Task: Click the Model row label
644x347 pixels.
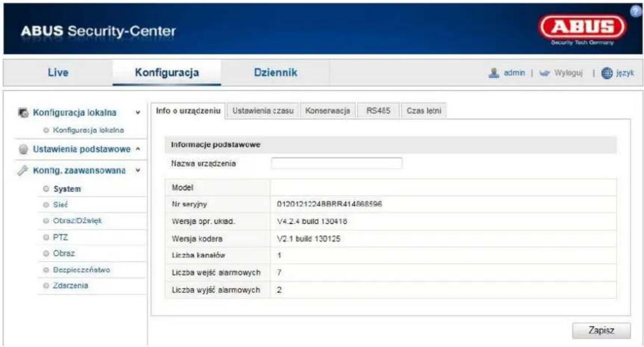Action: point(182,187)
